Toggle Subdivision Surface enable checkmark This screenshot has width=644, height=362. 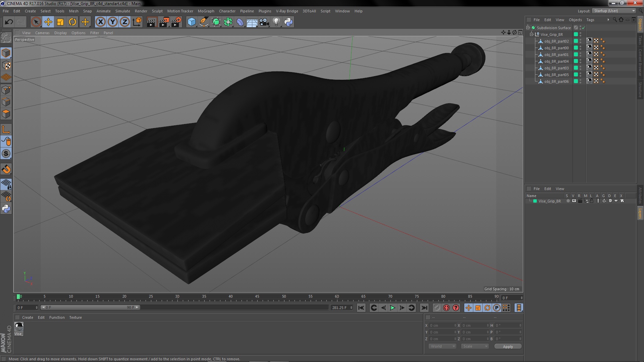pos(584,28)
